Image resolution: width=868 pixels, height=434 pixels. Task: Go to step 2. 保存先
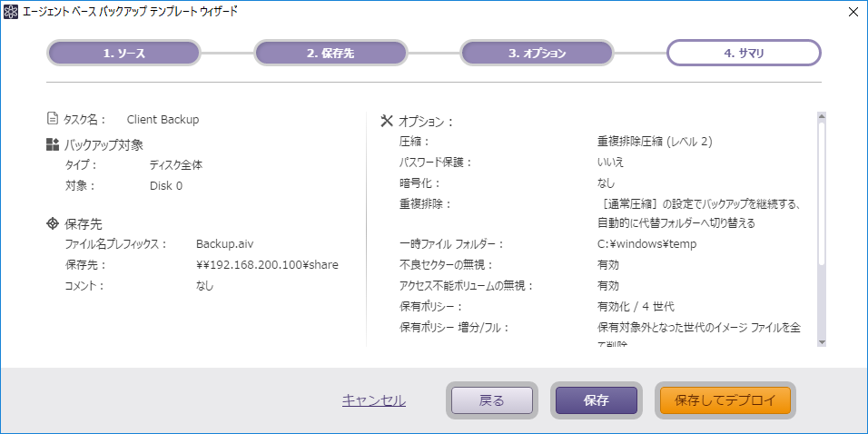point(330,53)
